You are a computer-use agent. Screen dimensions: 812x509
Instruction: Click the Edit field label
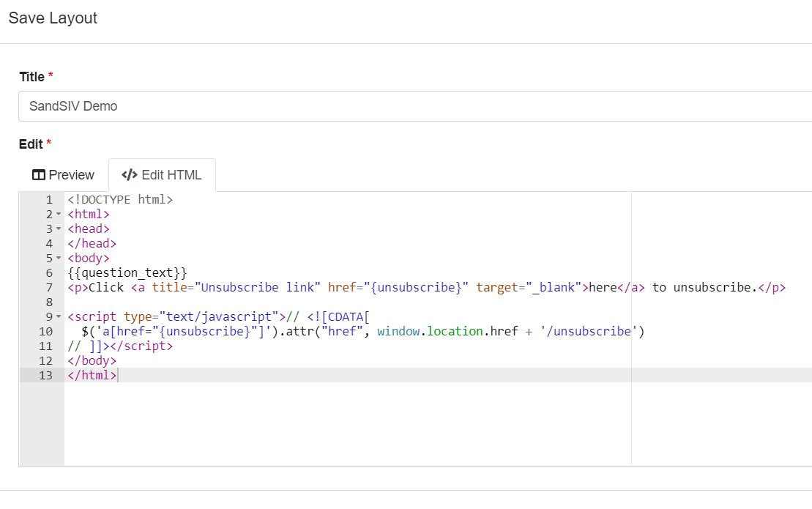pos(31,144)
